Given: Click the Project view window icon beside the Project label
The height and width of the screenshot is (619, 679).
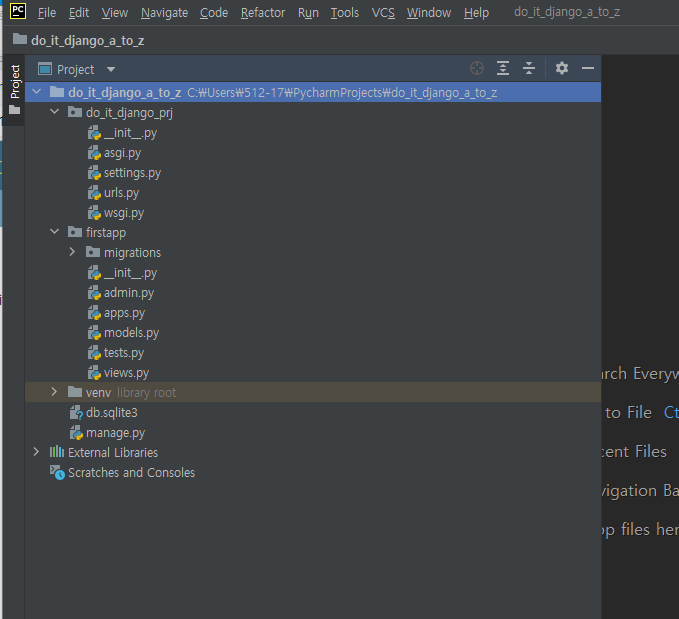Looking at the screenshot, I should point(45,69).
